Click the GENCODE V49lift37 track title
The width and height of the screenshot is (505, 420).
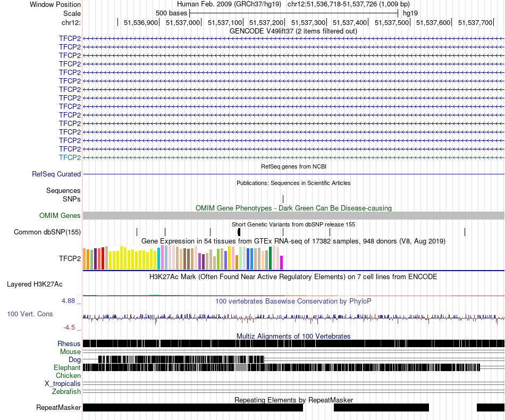pos(293,31)
